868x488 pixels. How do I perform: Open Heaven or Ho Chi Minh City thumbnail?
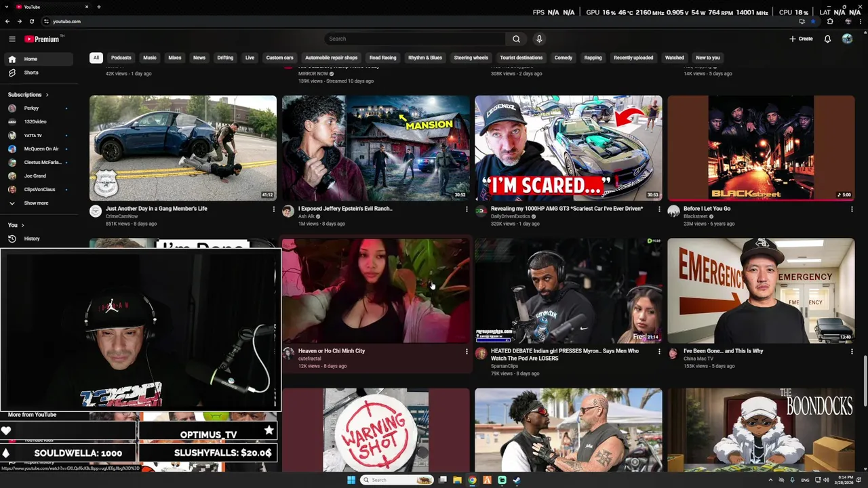[376, 291]
